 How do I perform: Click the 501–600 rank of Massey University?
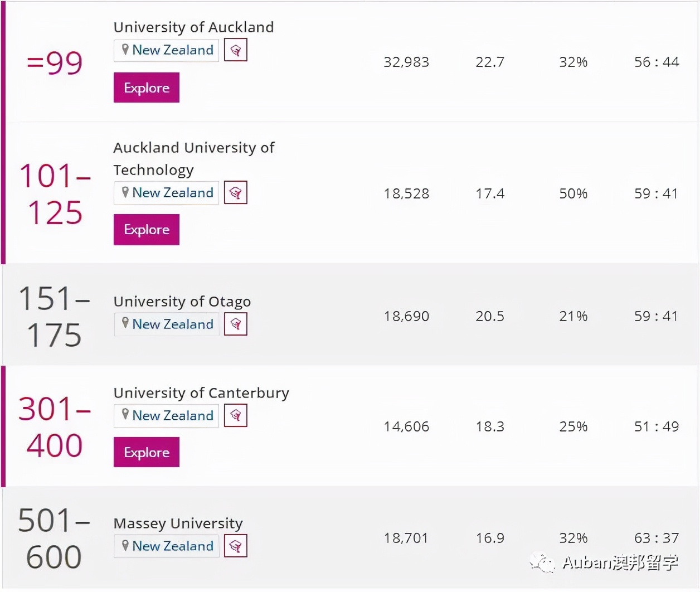coord(54,538)
